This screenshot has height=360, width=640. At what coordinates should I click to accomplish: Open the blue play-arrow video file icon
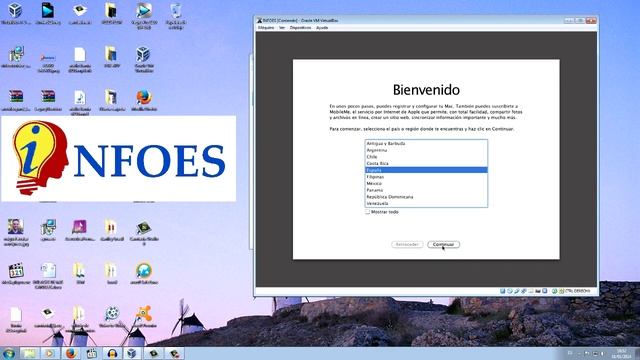pyautogui.click(x=48, y=11)
